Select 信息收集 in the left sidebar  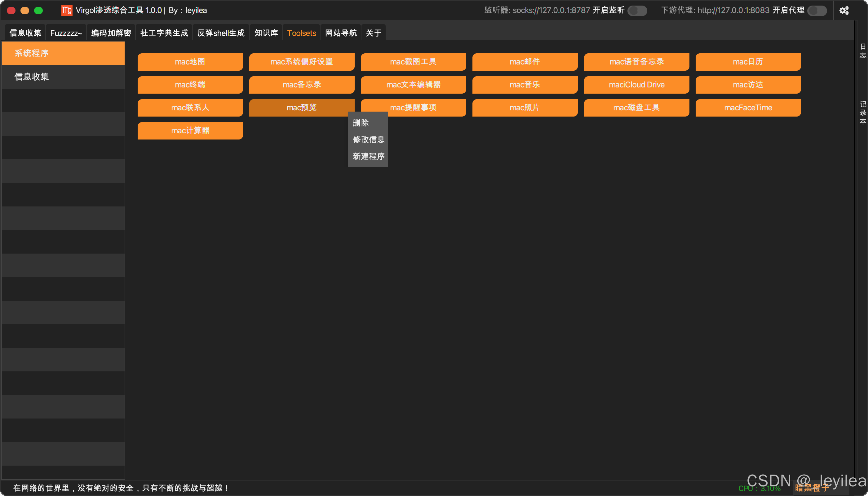[x=31, y=77]
